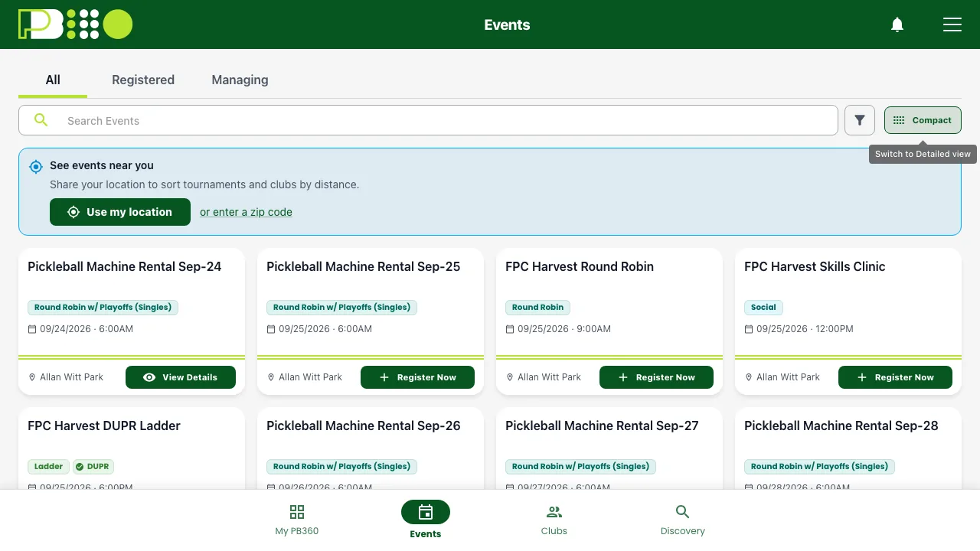The image size is (980, 551).
Task: Select Events in bottom navigation
Action: [426, 520]
